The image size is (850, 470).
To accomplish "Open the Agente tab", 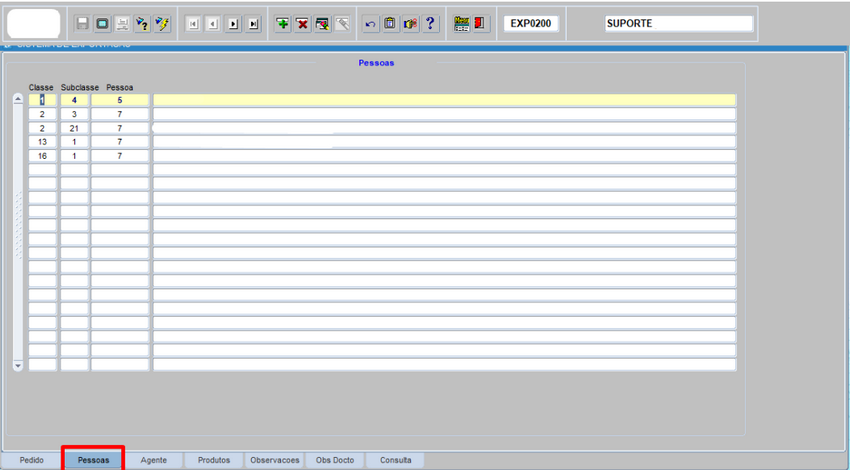I will pos(154,460).
